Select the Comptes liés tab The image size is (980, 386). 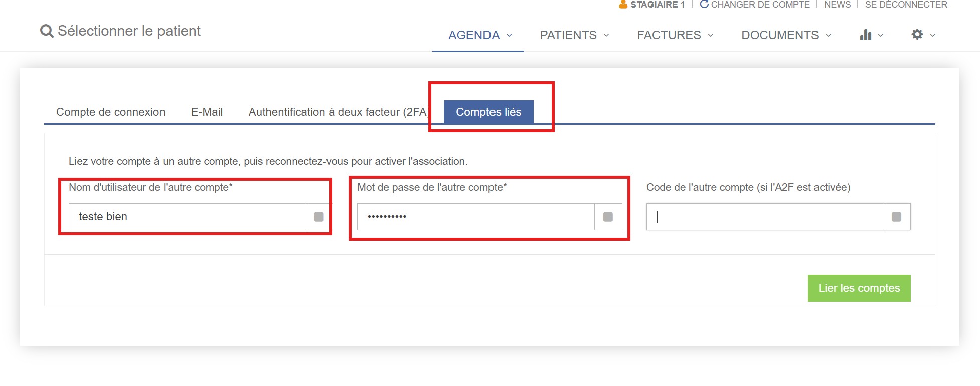tap(488, 112)
